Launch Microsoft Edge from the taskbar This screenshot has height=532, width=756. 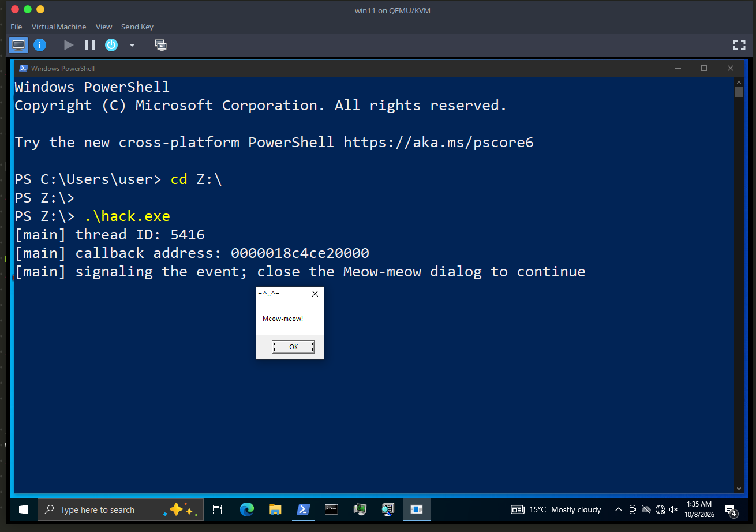point(247,509)
